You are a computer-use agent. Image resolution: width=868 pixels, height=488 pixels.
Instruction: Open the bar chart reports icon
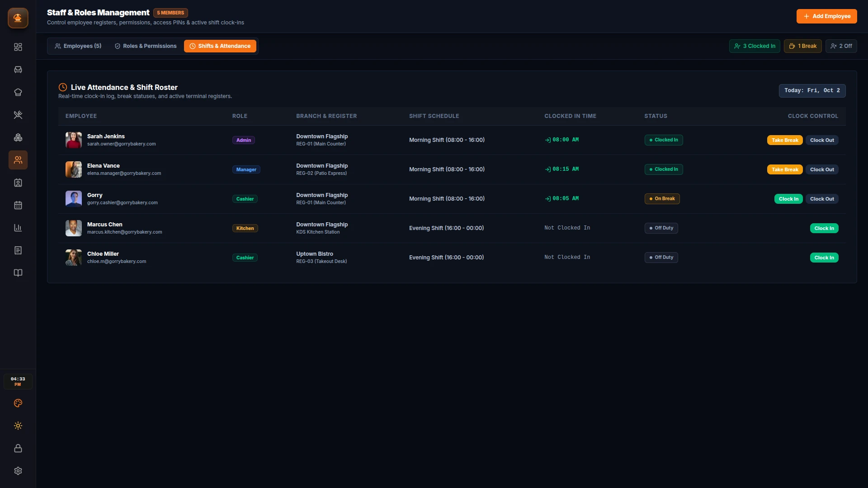point(18,228)
